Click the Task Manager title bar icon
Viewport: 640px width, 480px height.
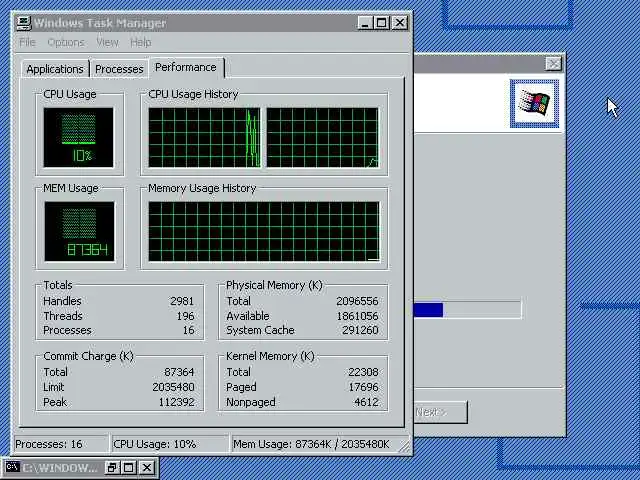[24, 23]
